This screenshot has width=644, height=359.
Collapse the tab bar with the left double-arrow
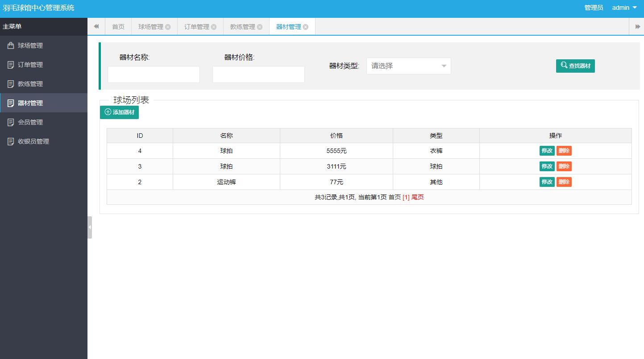coord(96,26)
